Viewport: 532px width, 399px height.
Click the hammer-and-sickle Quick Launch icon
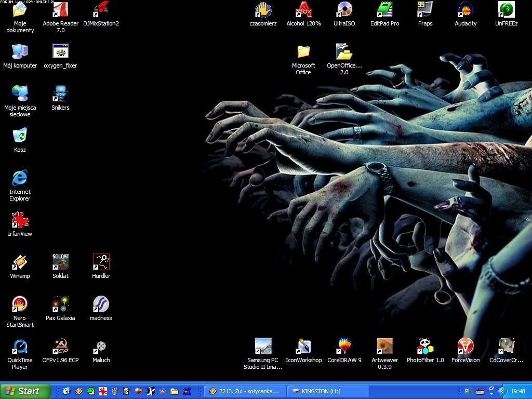point(163,391)
